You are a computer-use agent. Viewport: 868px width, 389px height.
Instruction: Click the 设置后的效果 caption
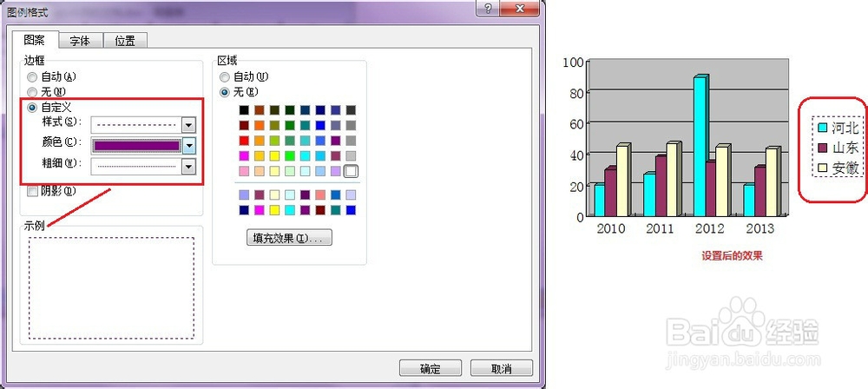click(x=733, y=256)
